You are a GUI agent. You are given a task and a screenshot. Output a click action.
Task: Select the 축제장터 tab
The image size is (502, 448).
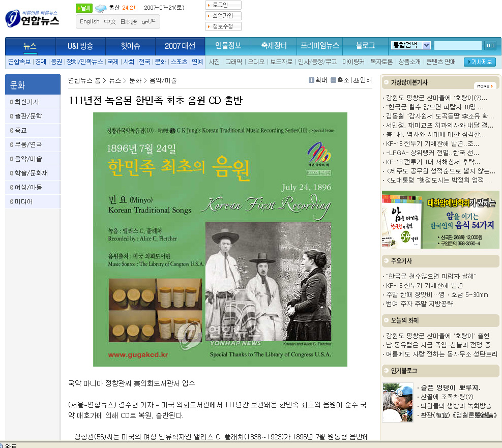coord(274,45)
